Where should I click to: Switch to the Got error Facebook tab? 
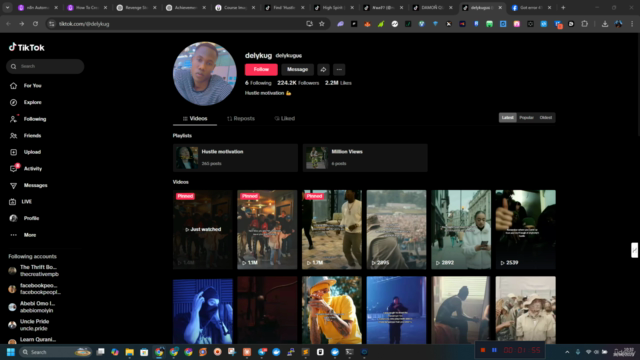coord(532,7)
